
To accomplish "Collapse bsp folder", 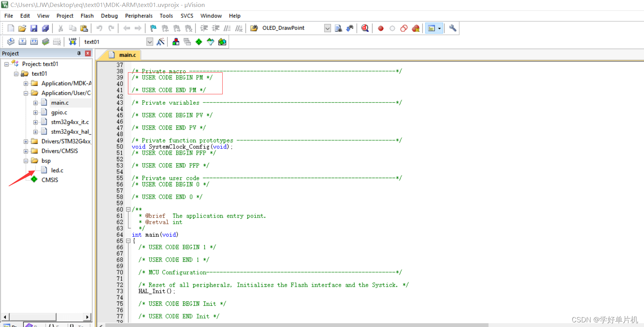I will click(x=26, y=161).
